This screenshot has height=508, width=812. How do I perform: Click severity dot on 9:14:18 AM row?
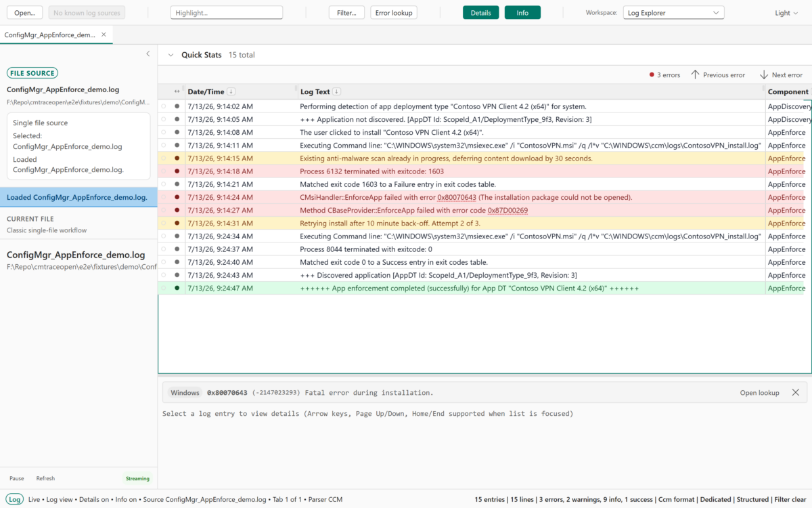177,171
